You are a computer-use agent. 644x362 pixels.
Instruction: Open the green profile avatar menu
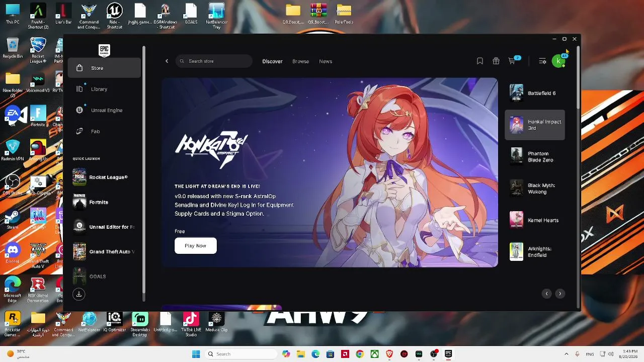tap(558, 61)
